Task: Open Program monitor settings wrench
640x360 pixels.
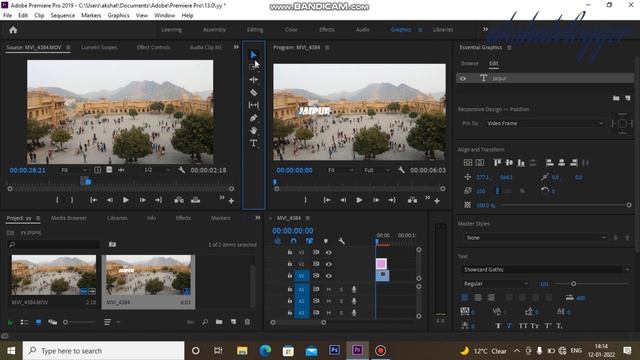Action: pos(401,170)
